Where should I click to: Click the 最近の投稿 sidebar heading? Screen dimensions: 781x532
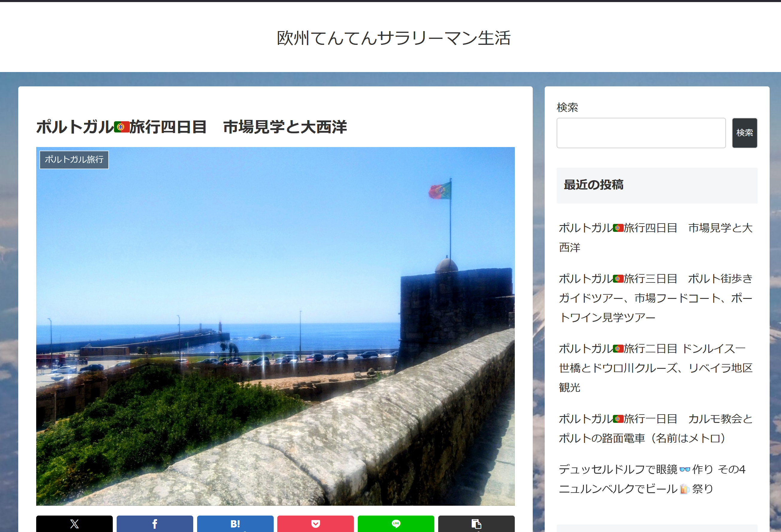pos(593,185)
